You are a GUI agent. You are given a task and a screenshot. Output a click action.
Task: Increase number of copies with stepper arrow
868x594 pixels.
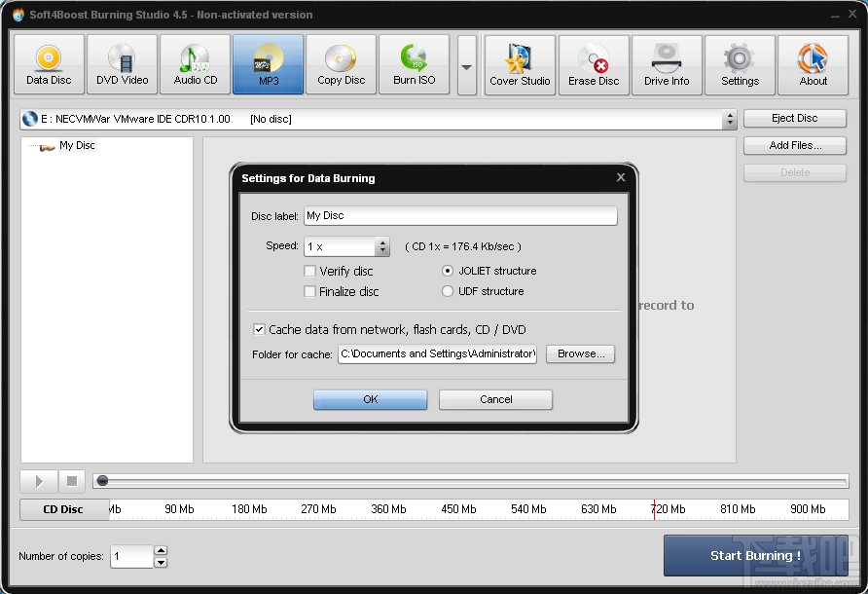pos(162,550)
